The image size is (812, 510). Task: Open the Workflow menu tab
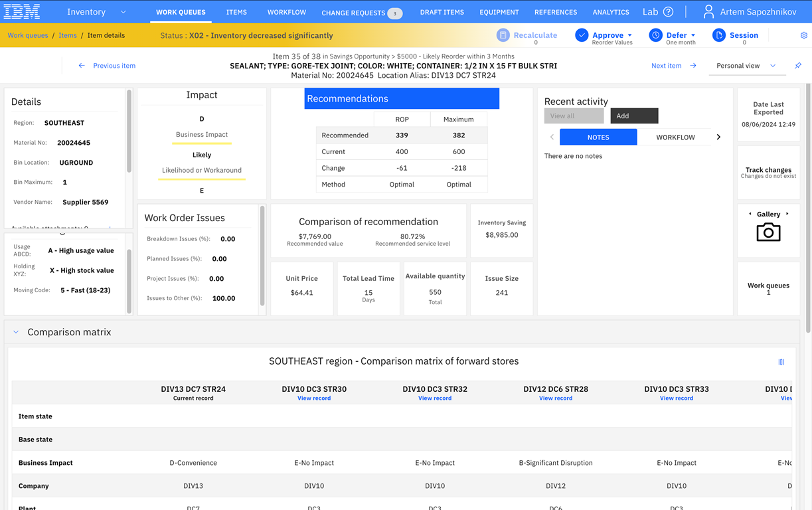pos(287,12)
